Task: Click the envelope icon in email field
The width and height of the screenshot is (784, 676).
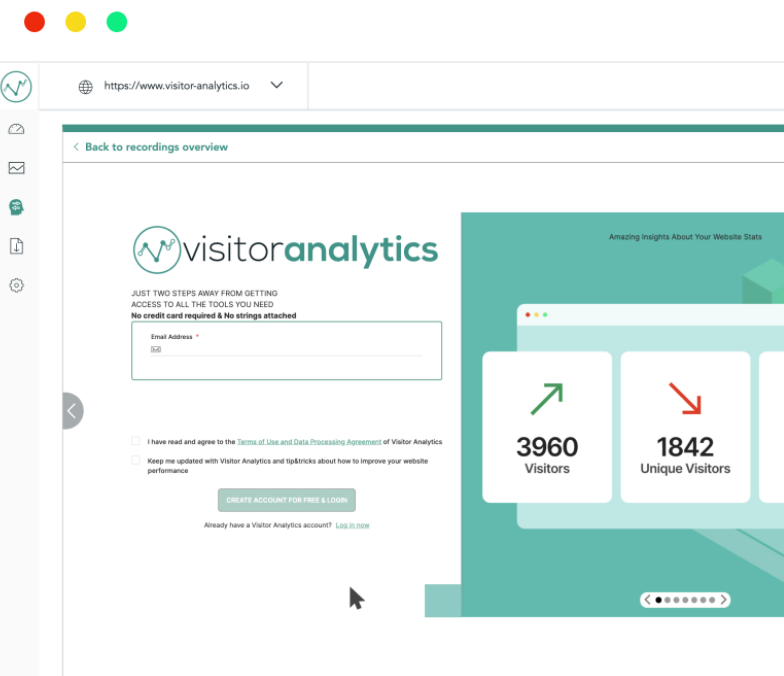Action: (x=156, y=350)
